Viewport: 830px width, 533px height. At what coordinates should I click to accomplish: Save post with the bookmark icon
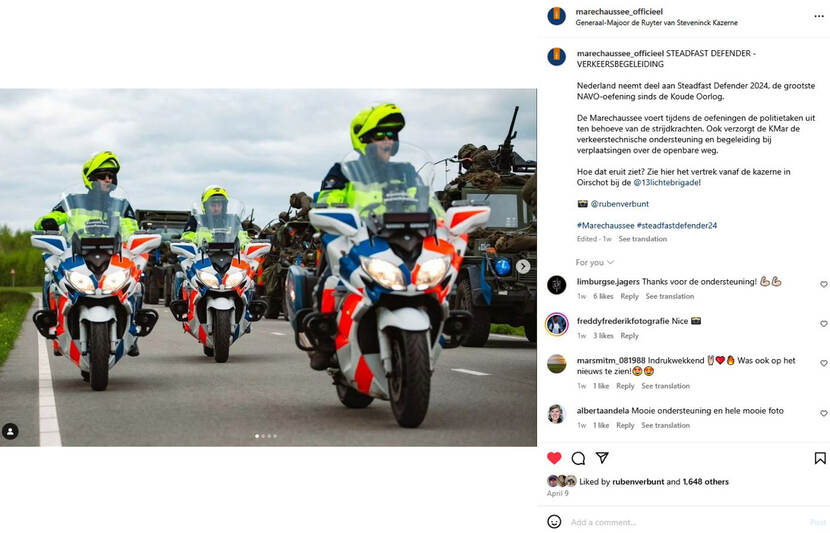tap(820, 458)
